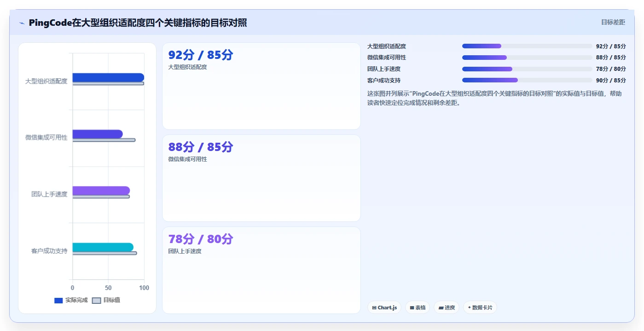Click the purple 团队上手速度 chart bar

click(101, 191)
